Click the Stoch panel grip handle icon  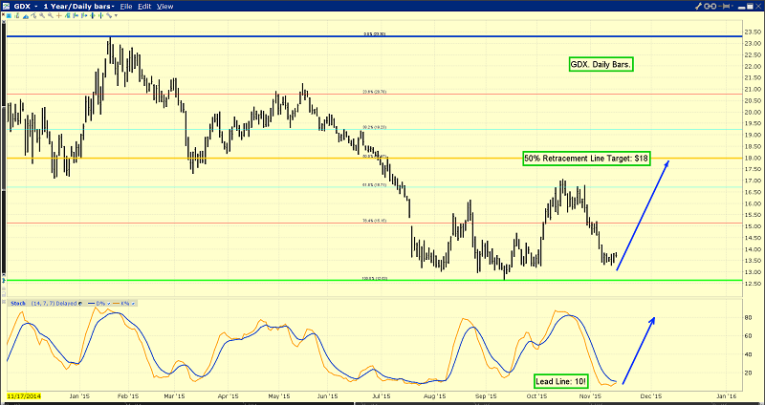tap(4, 301)
